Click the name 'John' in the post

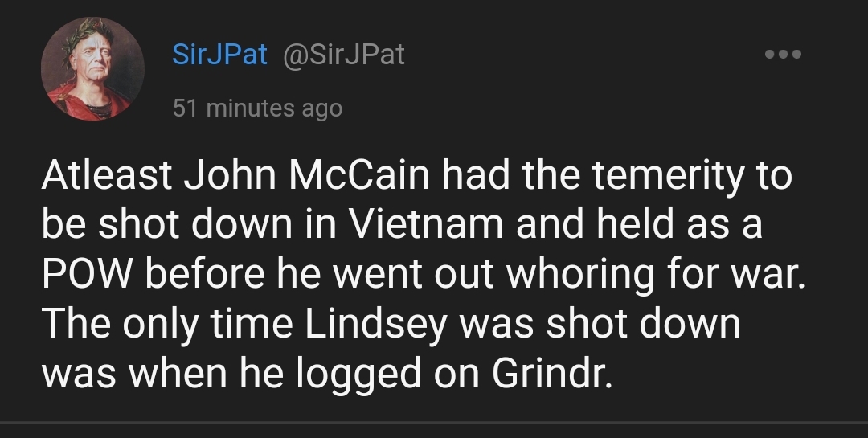click(230, 174)
